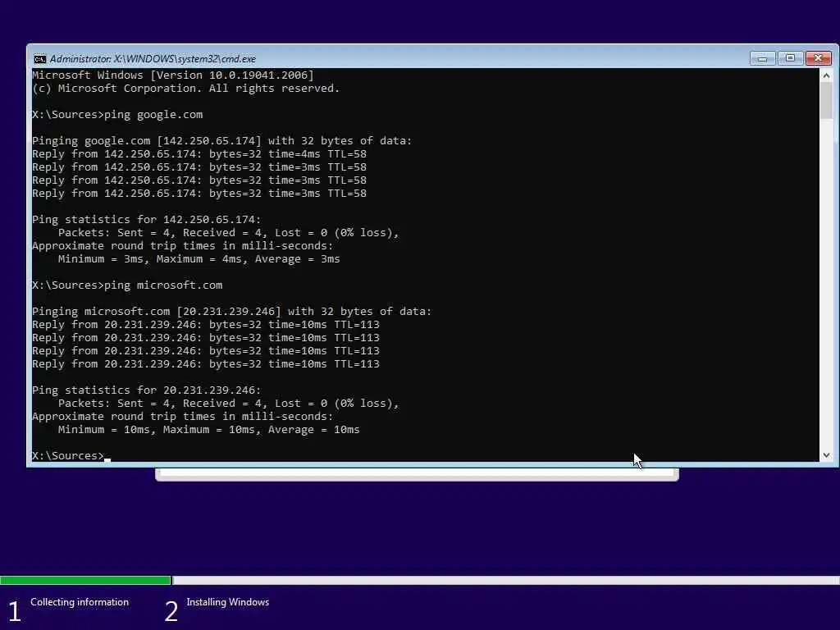840x630 pixels.
Task: Close the Administrator cmd.exe window
Action: (819, 58)
